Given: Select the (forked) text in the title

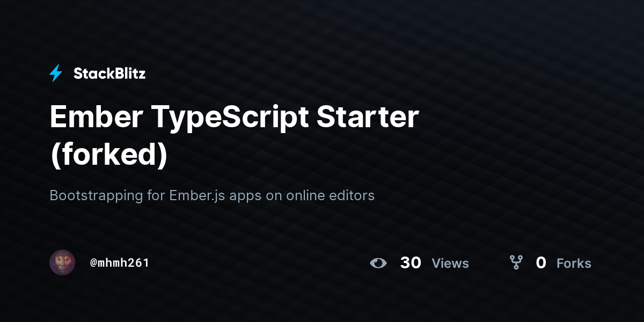Looking at the screenshot, I should coord(109,155).
